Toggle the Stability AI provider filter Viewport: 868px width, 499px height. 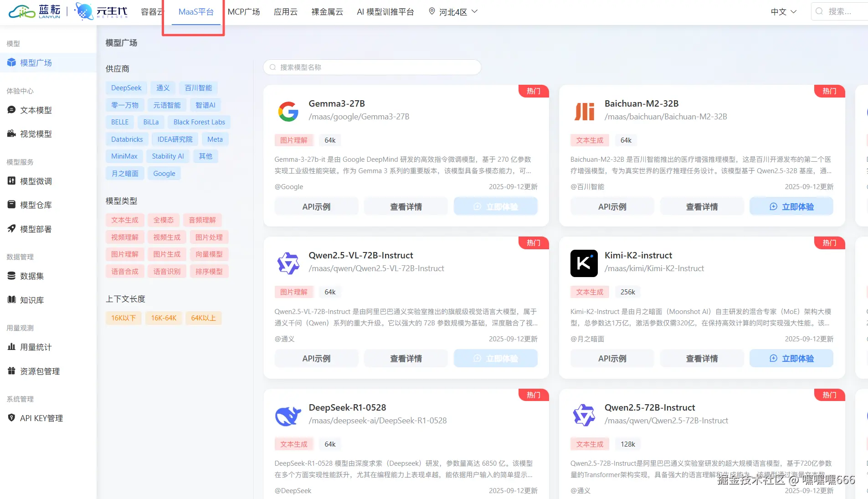pyautogui.click(x=168, y=156)
